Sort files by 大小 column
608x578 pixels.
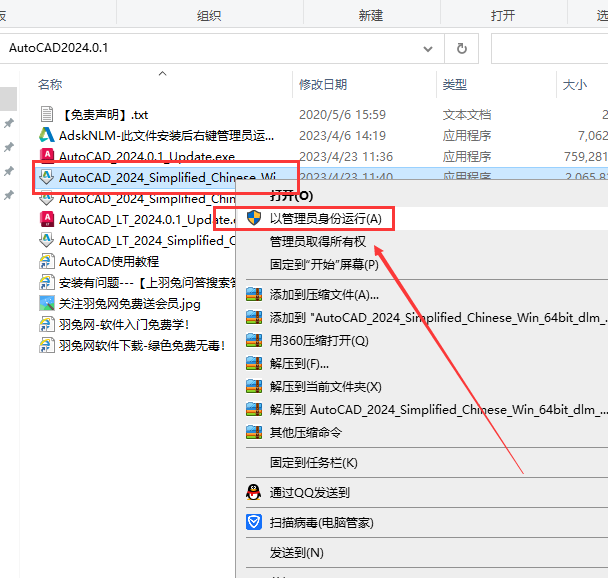(x=575, y=85)
